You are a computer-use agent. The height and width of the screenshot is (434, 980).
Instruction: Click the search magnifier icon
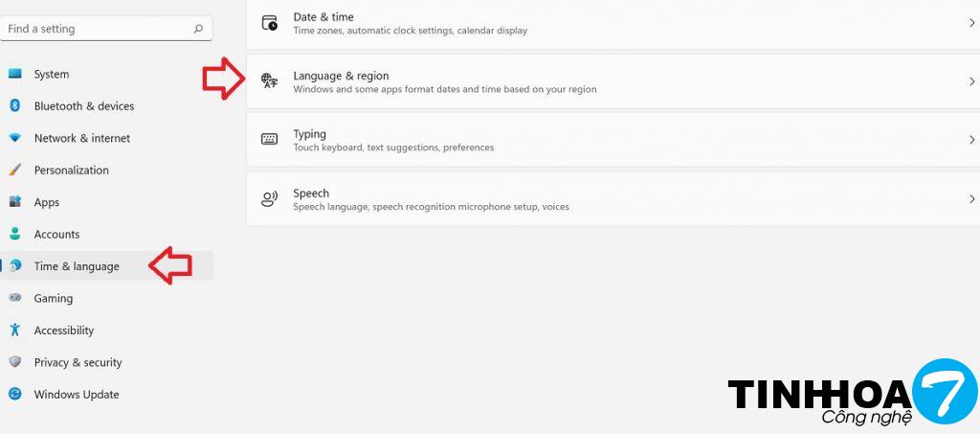pyautogui.click(x=198, y=29)
